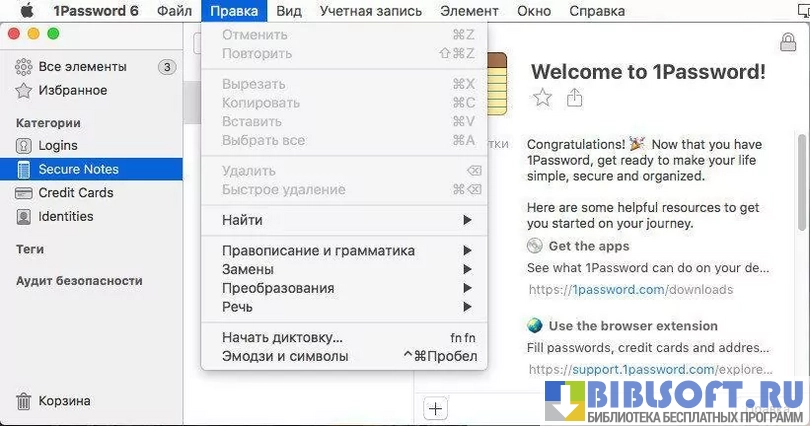Open the Apple menu
810x426 pixels.
tap(27, 11)
